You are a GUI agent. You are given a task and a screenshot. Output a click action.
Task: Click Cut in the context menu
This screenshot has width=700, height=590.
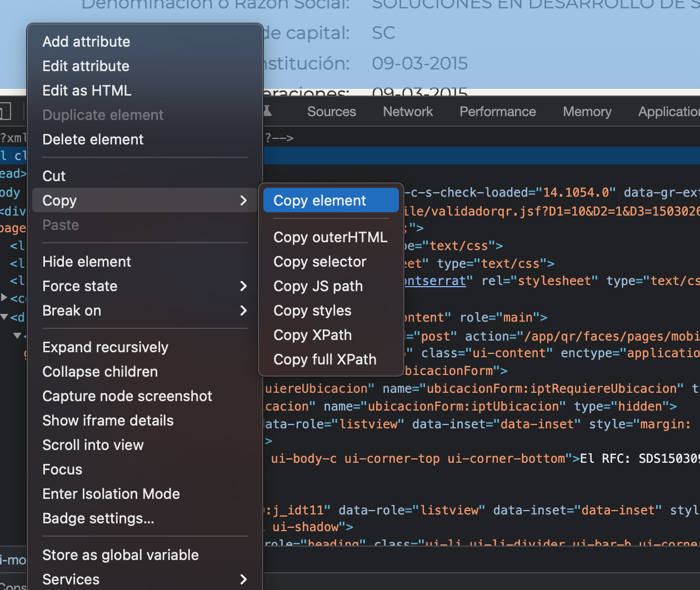[x=144, y=176]
